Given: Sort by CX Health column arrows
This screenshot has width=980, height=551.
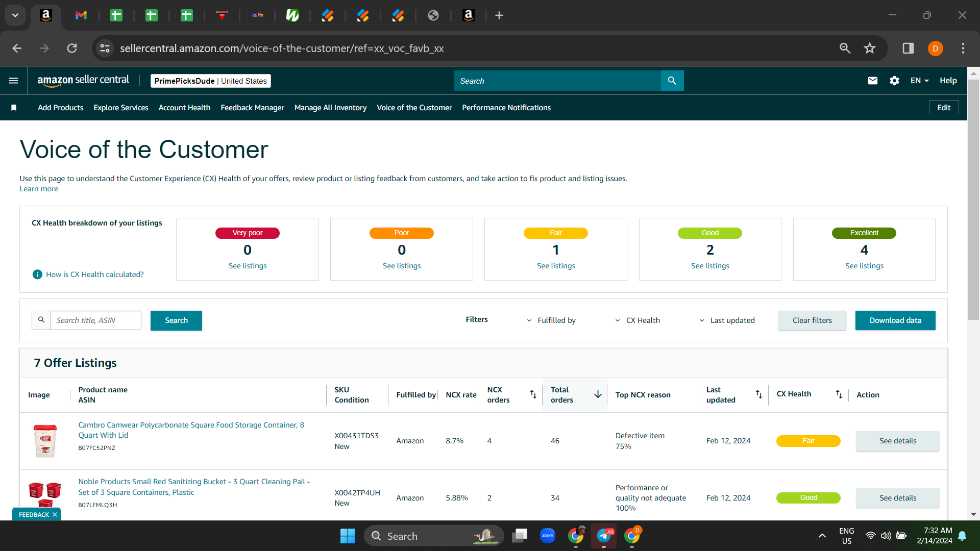Looking at the screenshot, I should (839, 394).
